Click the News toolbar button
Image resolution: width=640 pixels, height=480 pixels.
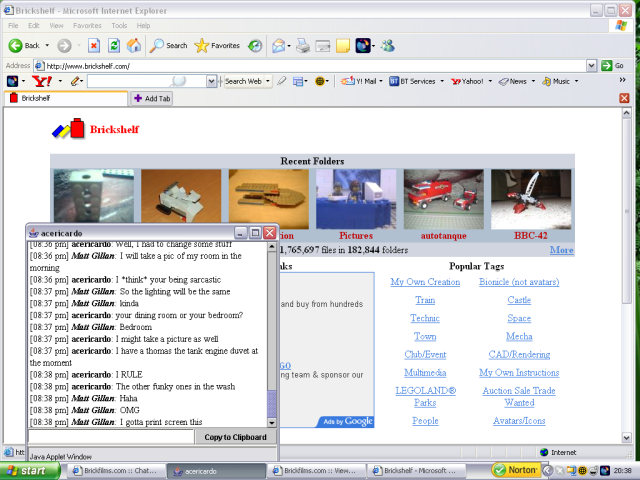(x=513, y=81)
